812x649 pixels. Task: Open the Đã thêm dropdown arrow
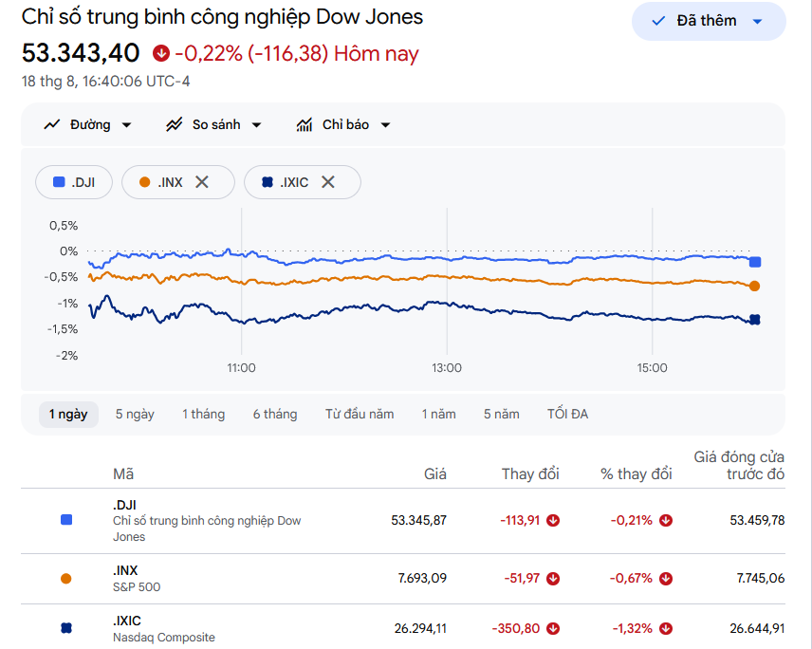click(x=757, y=21)
